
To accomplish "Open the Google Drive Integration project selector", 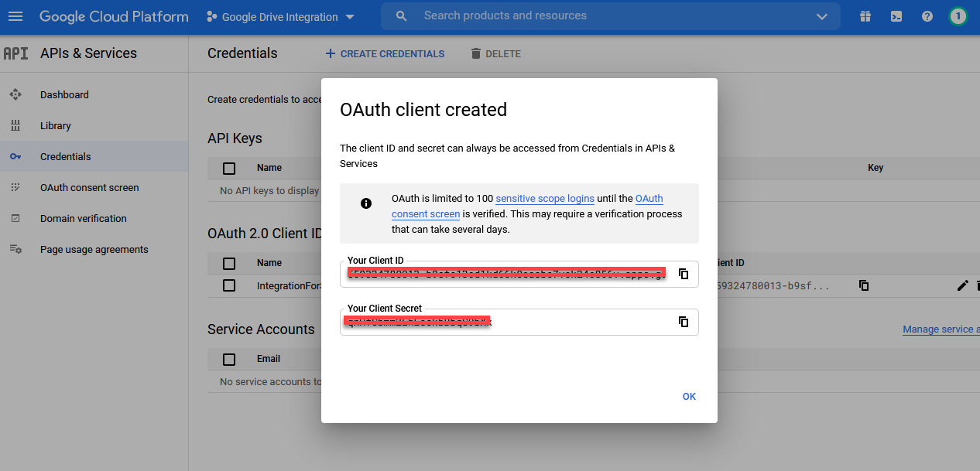I will tap(280, 17).
